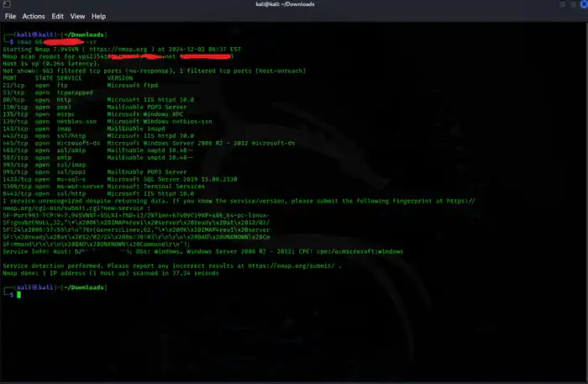Click the green cursor at the bottom prompt
The image size is (588, 384).
(x=18, y=295)
